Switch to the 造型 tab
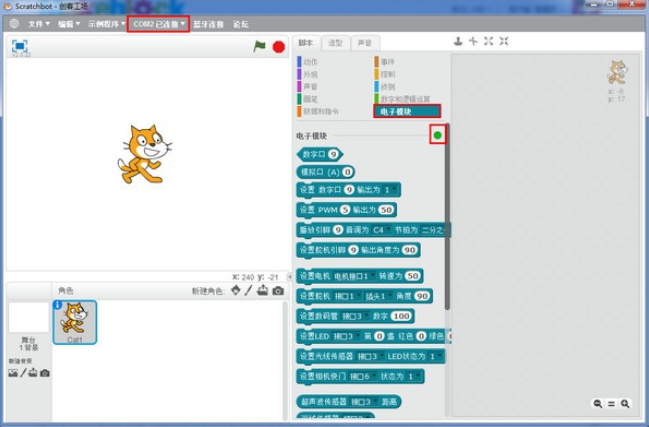Image resolution: width=649 pixels, height=427 pixels. (x=335, y=43)
